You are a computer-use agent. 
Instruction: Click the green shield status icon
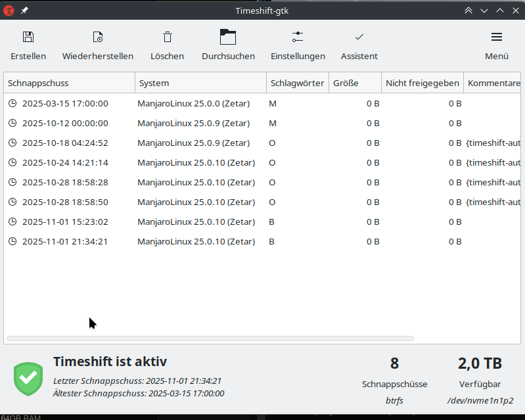pos(28,379)
